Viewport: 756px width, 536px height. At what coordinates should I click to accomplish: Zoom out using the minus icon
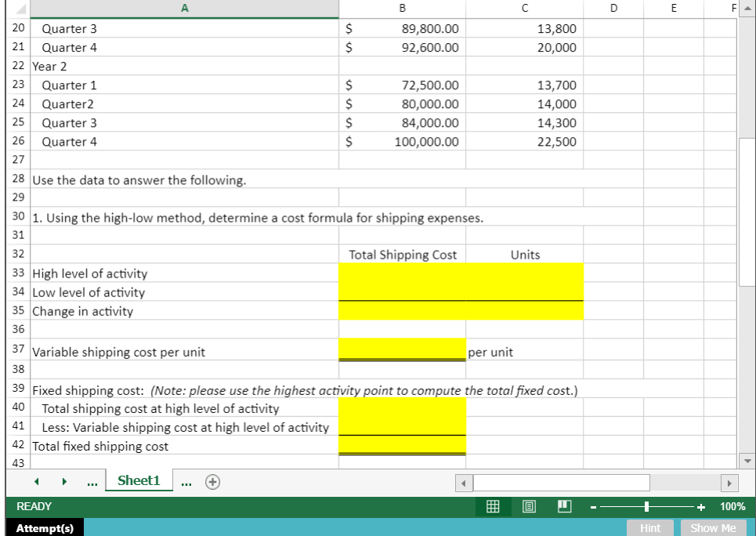tap(591, 506)
